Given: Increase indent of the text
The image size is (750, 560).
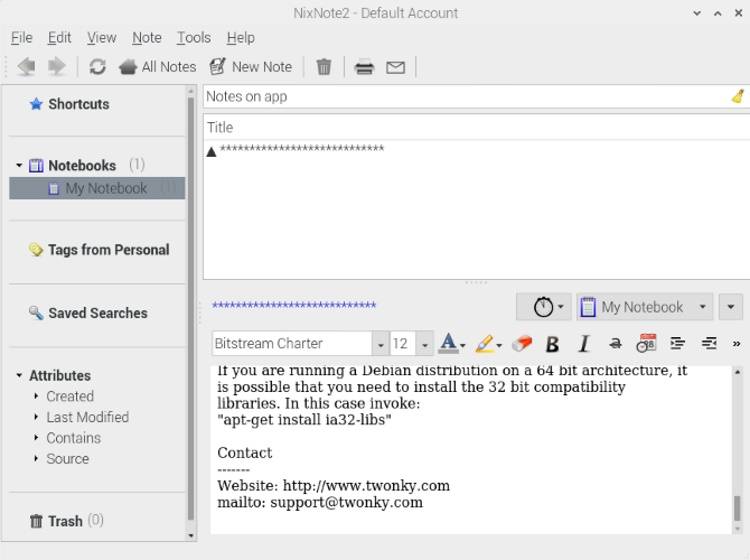Looking at the screenshot, I should 677,343.
